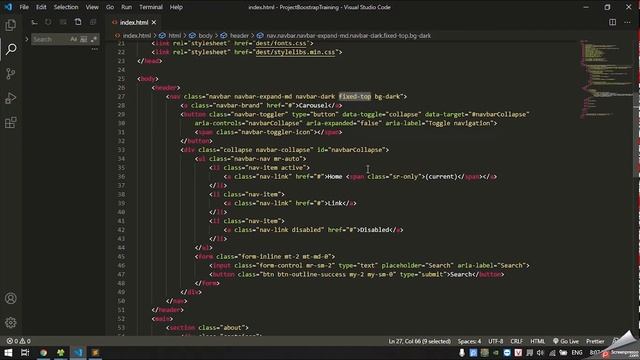Click html breadcrumb segment

[x=175, y=36]
